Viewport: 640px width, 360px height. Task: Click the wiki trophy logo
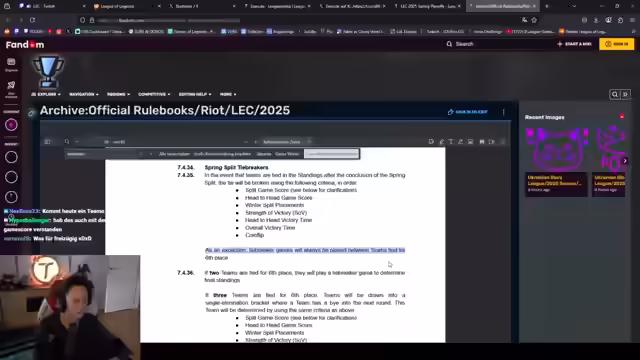[48, 72]
